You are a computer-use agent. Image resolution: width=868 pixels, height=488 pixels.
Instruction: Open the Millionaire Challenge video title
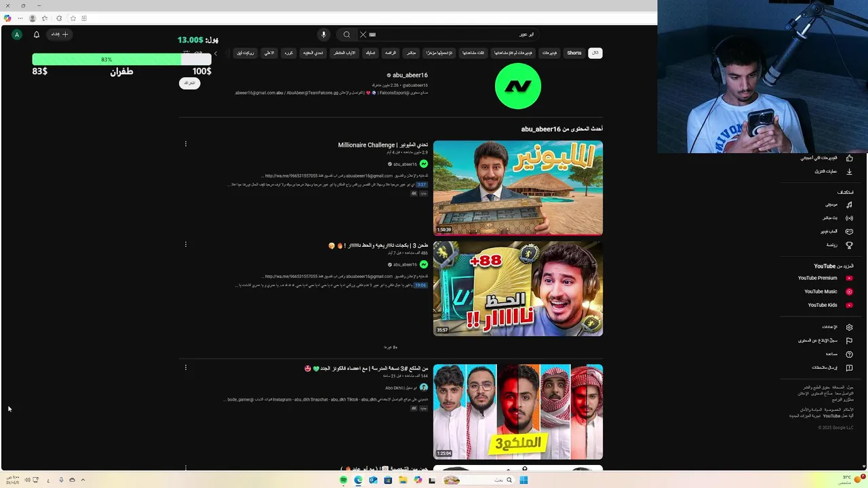click(383, 145)
